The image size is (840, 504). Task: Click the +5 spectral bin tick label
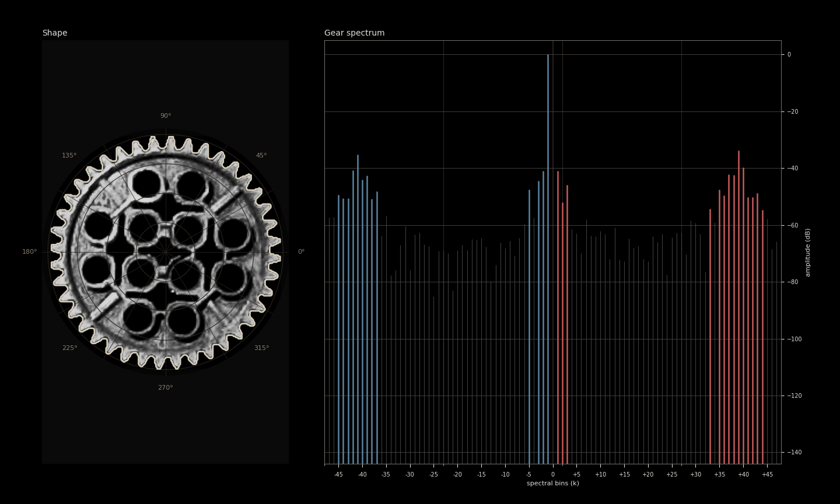click(x=576, y=475)
